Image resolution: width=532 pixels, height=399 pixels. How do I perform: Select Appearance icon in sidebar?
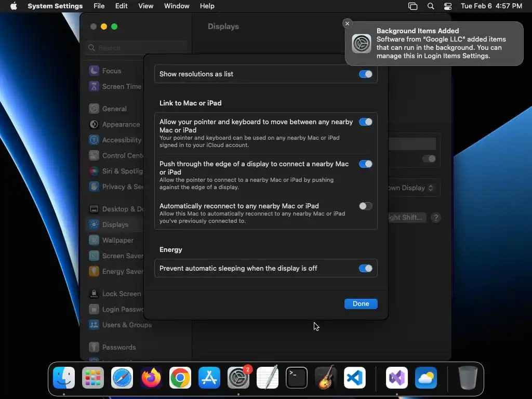pyautogui.click(x=94, y=124)
